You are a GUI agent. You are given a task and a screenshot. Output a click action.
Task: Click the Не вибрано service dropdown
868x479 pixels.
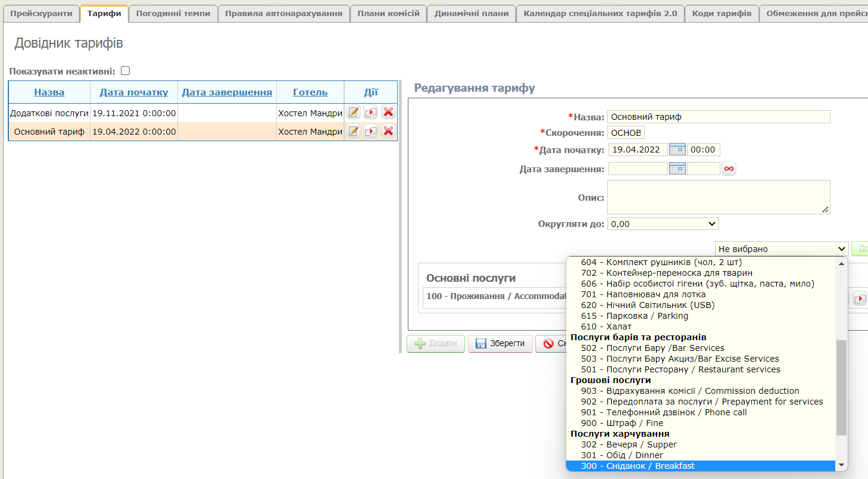point(782,249)
